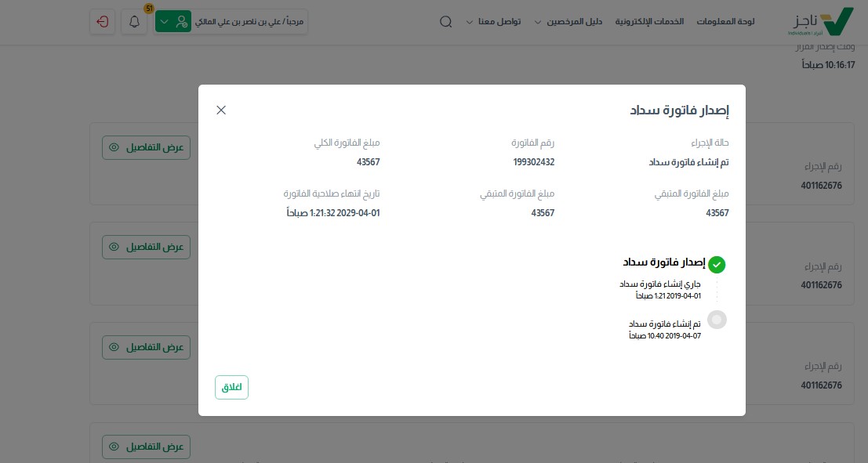Screen dimensions: 868x463
Task: Go to لوحة المعلومات dashboard
Action: (x=725, y=22)
